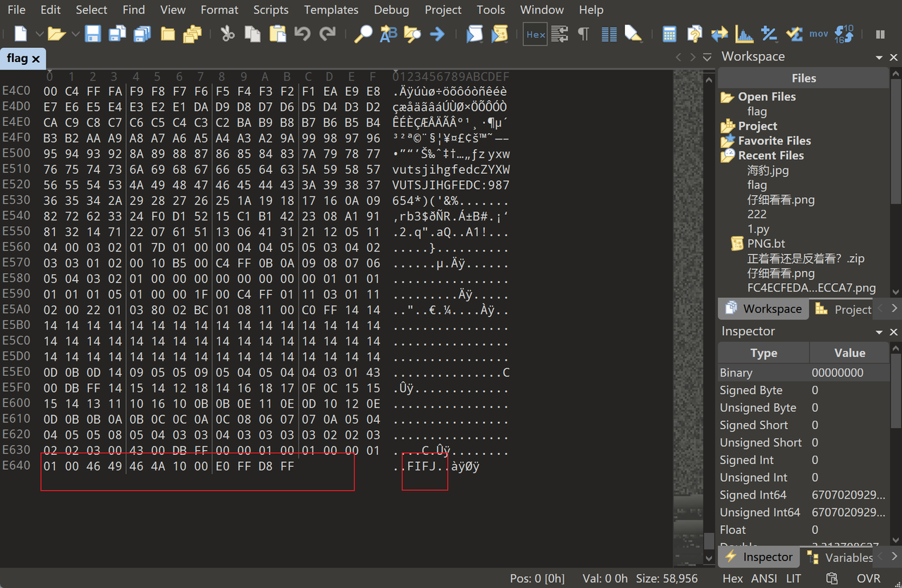This screenshot has height=588, width=902.
Task: Open the Inspector panel options arrow
Action: 879,332
